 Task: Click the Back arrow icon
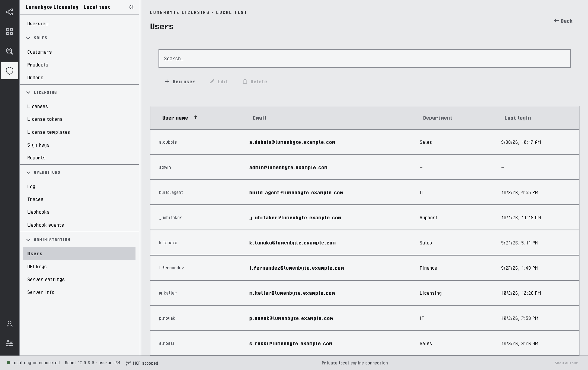point(556,20)
